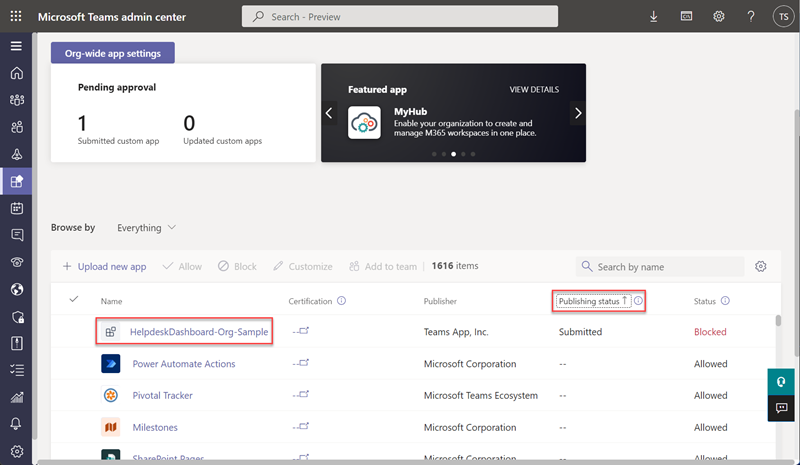Click Add to team toolbar action
The image size is (800, 465).
pos(383,266)
